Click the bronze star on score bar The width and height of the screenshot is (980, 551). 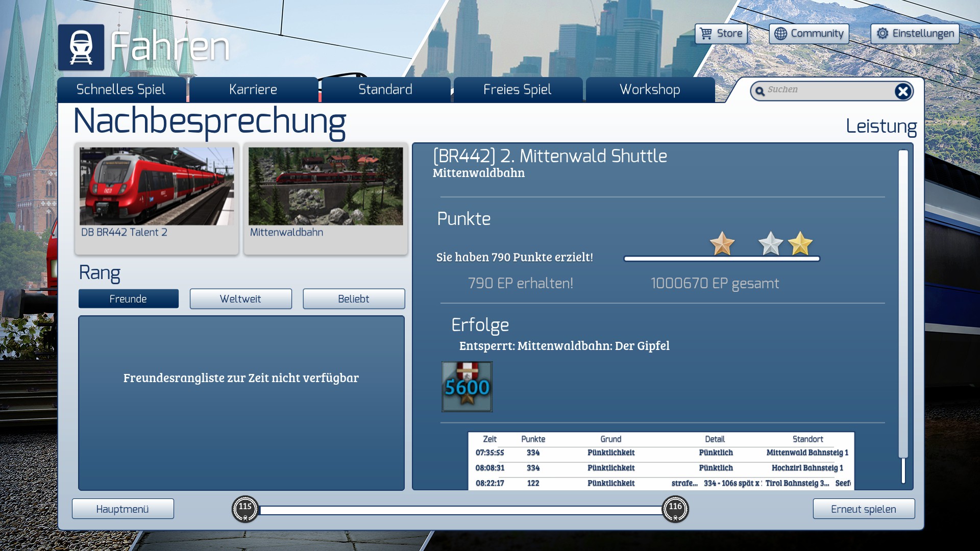pos(722,243)
